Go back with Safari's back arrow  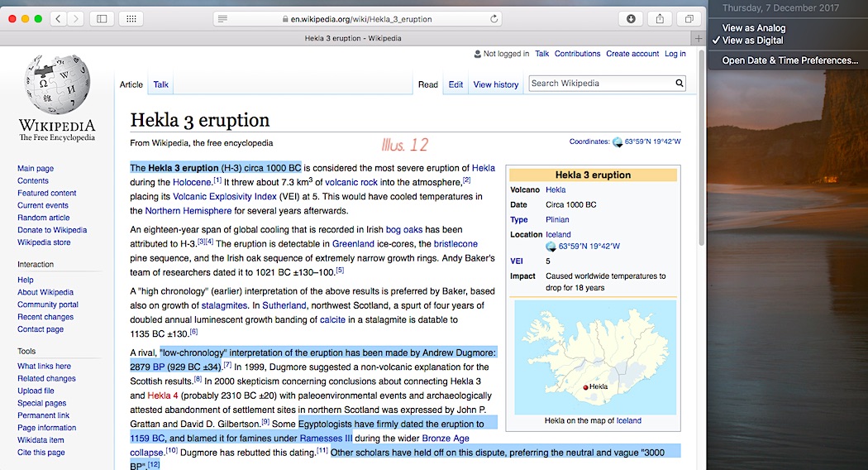pos(58,19)
